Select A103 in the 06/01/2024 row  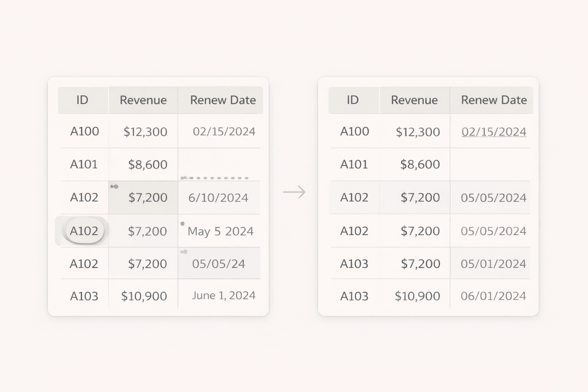pyautogui.click(x=354, y=296)
